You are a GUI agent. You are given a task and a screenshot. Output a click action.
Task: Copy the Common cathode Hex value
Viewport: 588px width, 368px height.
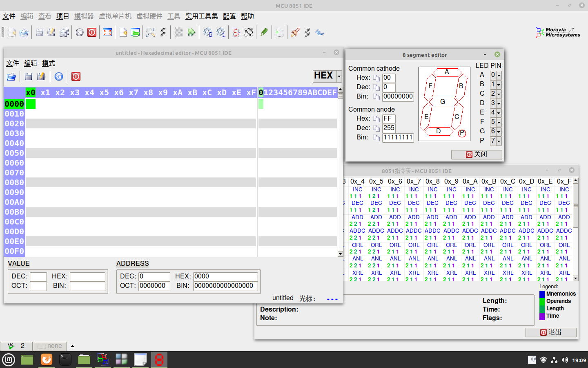point(376,78)
